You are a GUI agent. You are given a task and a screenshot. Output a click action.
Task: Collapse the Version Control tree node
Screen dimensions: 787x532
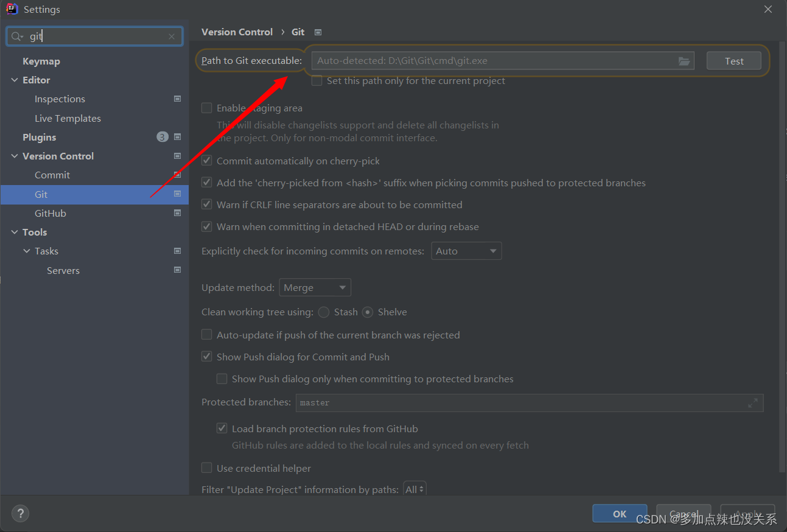tap(15, 156)
